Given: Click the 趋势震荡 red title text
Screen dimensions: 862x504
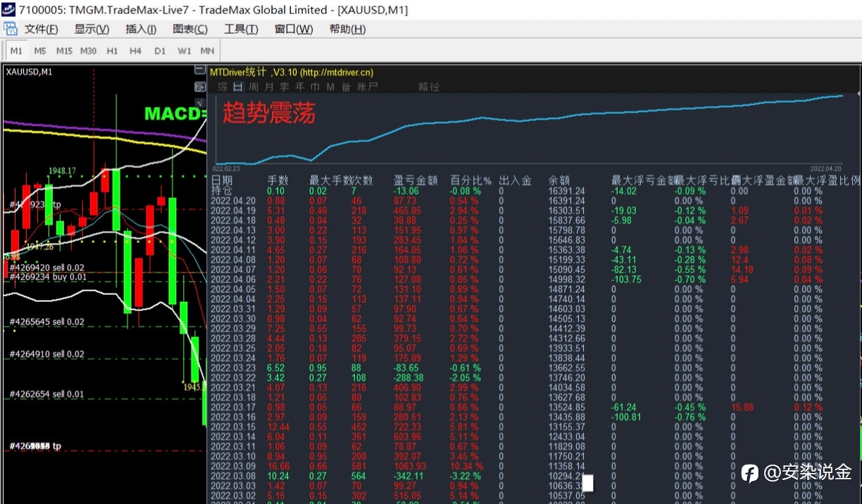Looking at the screenshot, I should [269, 113].
